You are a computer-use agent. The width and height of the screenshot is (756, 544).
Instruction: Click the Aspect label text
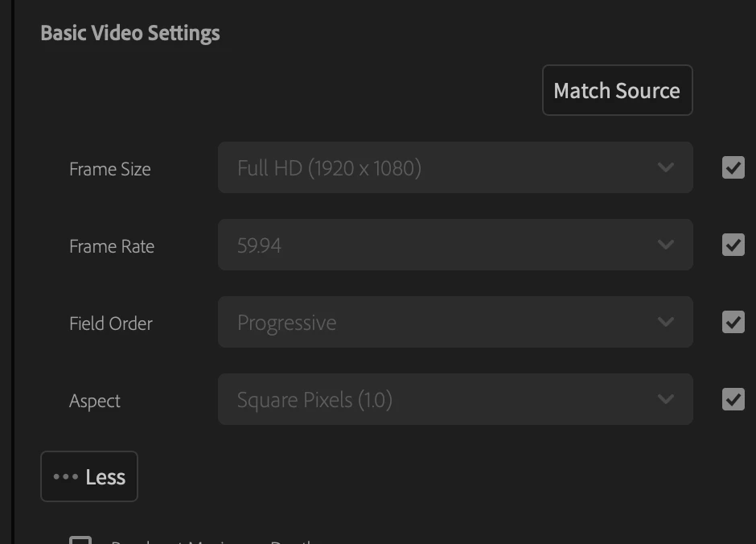pyautogui.click(x=94, y=401)
